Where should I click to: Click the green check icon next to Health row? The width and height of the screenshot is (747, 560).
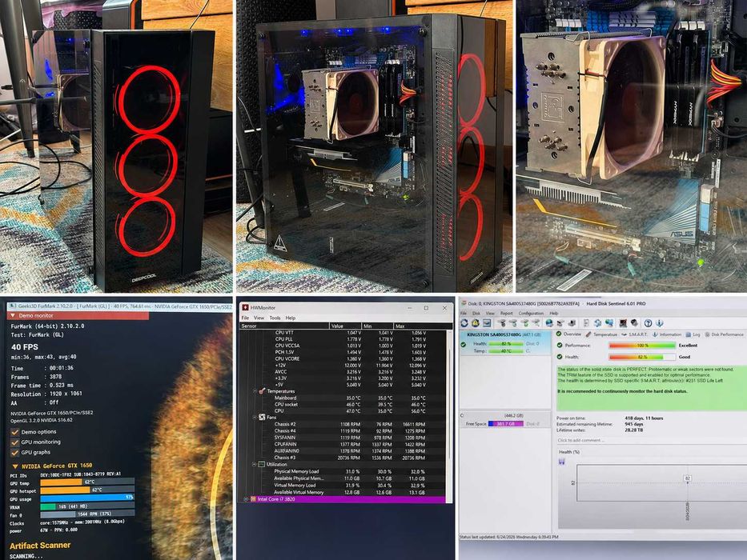coord(560,357)
